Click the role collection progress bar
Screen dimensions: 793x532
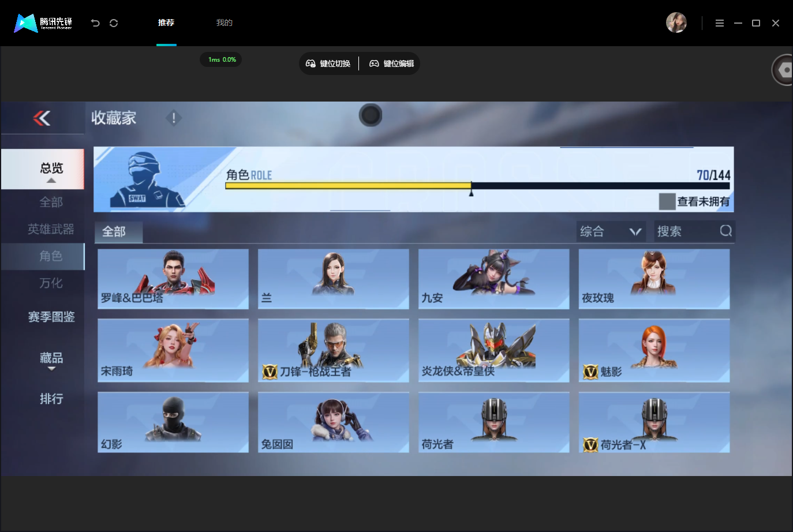tap(477, 186)
